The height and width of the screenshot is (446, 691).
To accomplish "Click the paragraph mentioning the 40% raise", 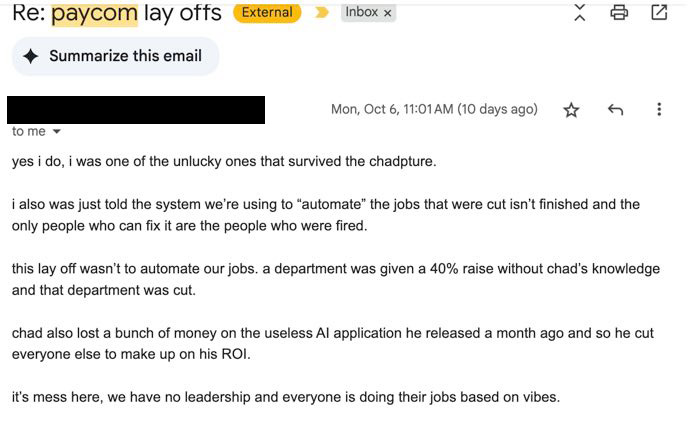I will pos(335,279).
